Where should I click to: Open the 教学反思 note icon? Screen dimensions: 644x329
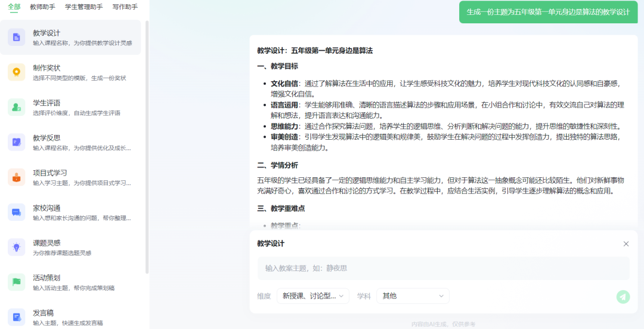click(17, 142)
